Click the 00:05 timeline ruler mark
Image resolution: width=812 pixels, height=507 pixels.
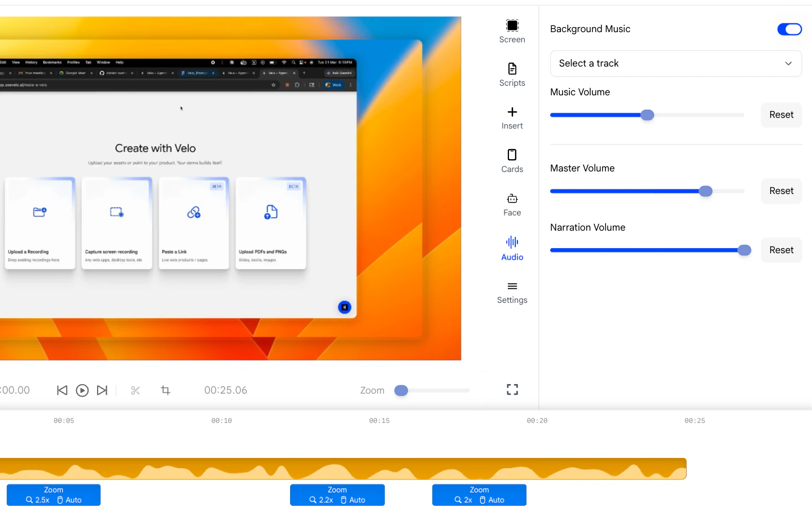[x=64, y=421]
